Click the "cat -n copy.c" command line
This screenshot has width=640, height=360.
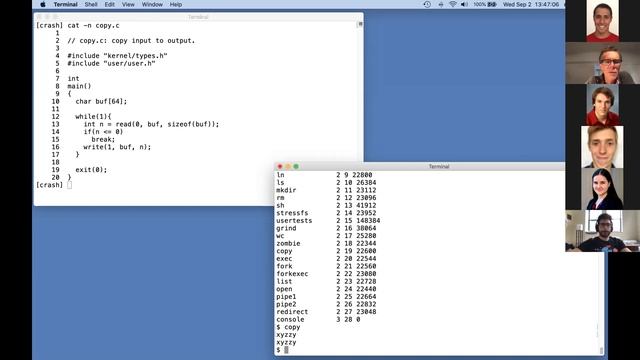click(93, 25)
